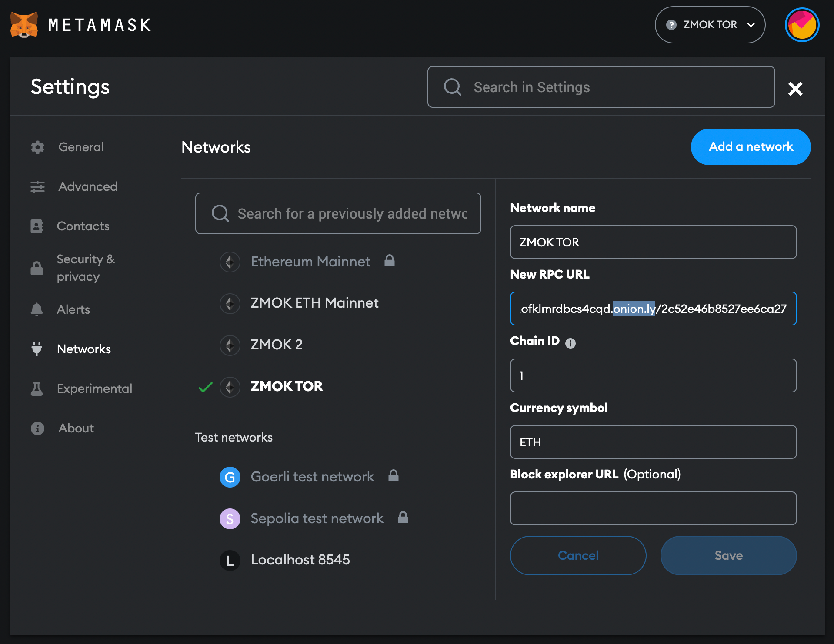Click the L icon for Localhost 8545
The width and height of the screenshot is (834, 644).
230,561
